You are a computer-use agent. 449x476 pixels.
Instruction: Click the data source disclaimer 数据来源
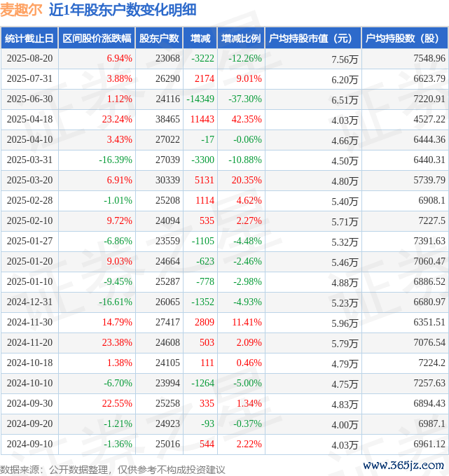pos(113,470)
